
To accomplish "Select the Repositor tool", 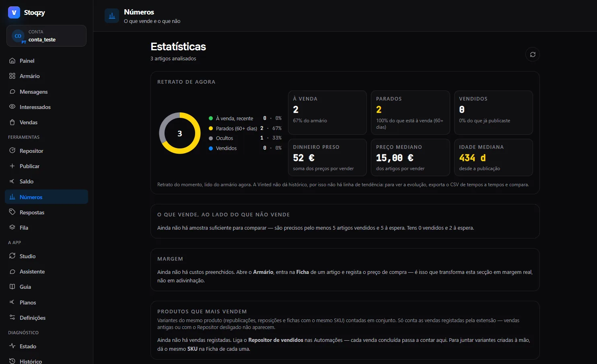I will 46,151.
